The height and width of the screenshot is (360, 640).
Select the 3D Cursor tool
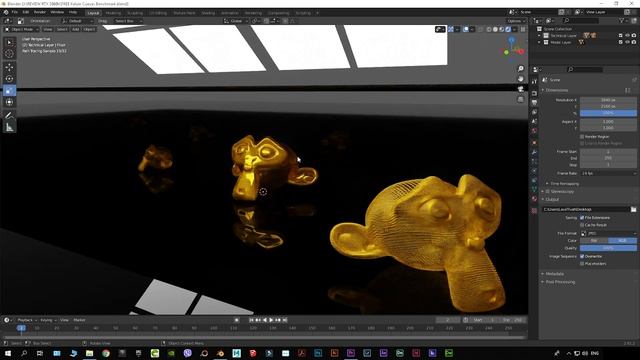point(9,53)
